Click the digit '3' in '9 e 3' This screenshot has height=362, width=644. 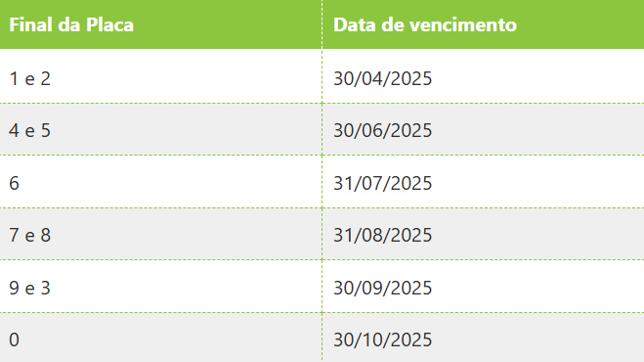coord(46,288)
